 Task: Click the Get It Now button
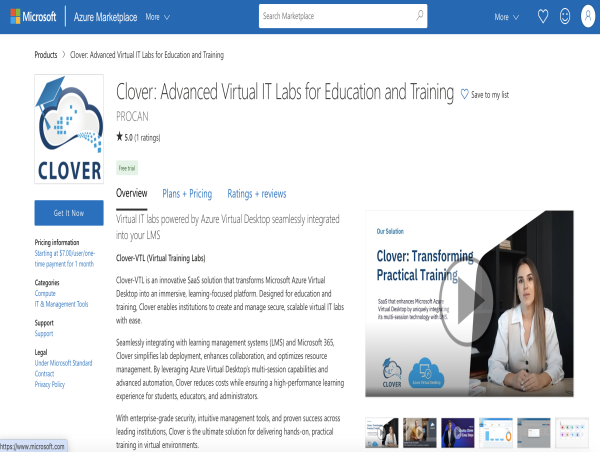[69, 213]
